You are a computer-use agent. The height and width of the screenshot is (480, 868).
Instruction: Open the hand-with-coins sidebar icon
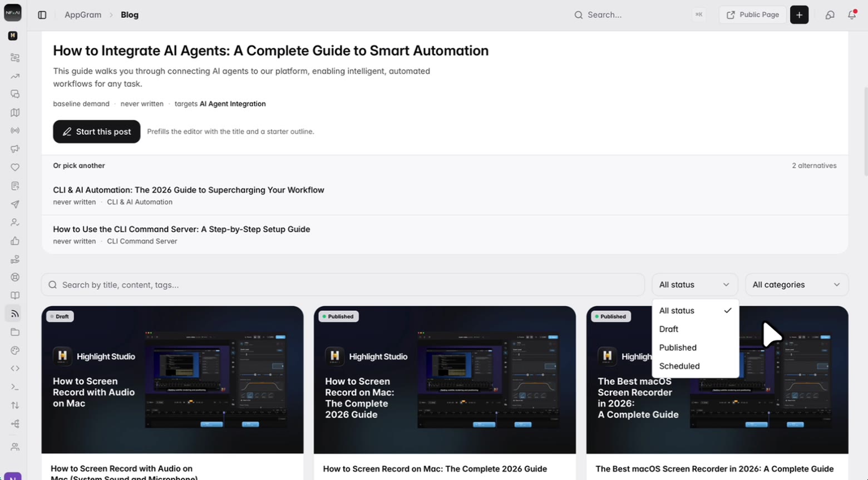click(x=15, y=259)
